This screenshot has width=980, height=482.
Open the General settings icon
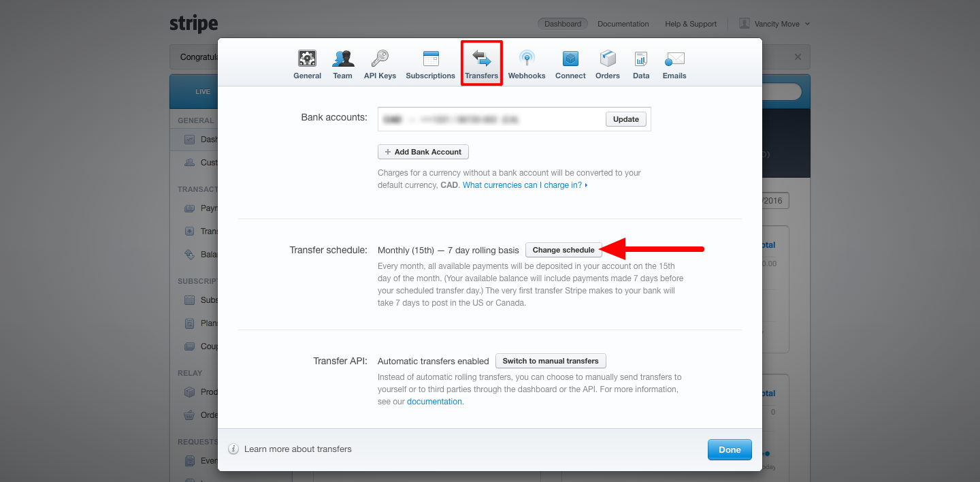pos(307,59)
